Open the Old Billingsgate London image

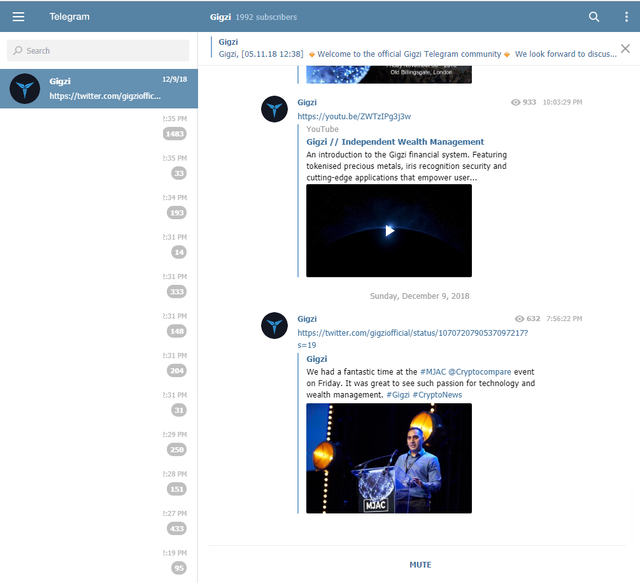tap(389, 74)
